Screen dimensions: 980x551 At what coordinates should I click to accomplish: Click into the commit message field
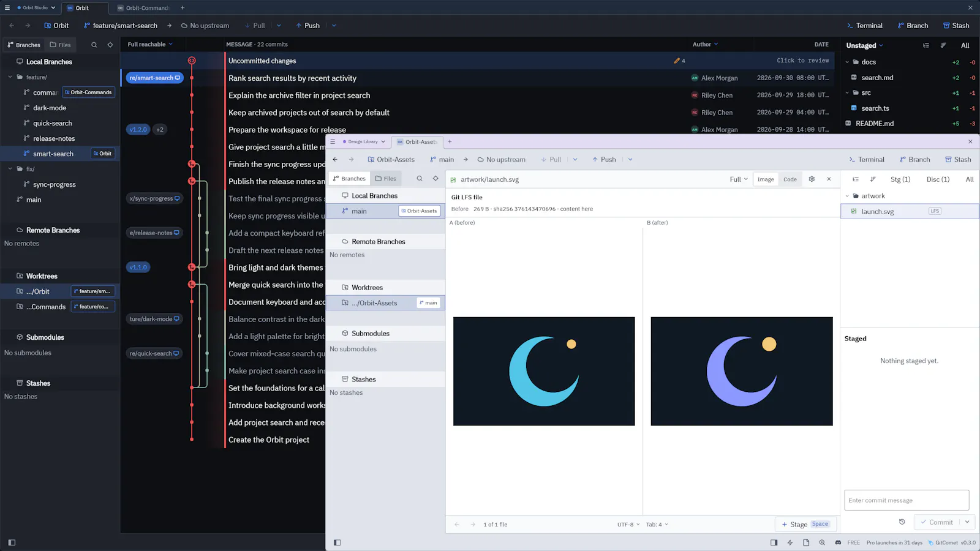pos(907,500)
